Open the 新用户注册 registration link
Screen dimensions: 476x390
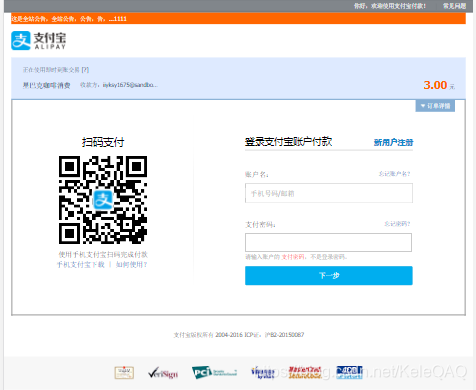[393, 143]
